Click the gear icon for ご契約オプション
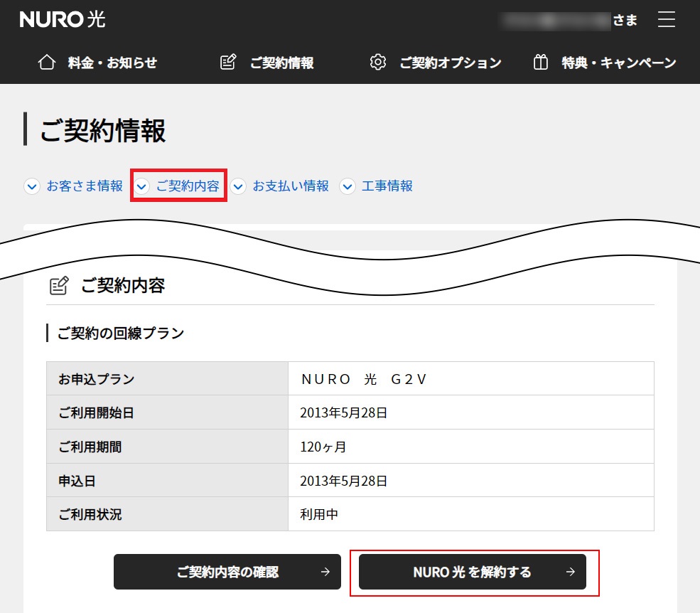 pyautogui.click(x=377, y=62)
